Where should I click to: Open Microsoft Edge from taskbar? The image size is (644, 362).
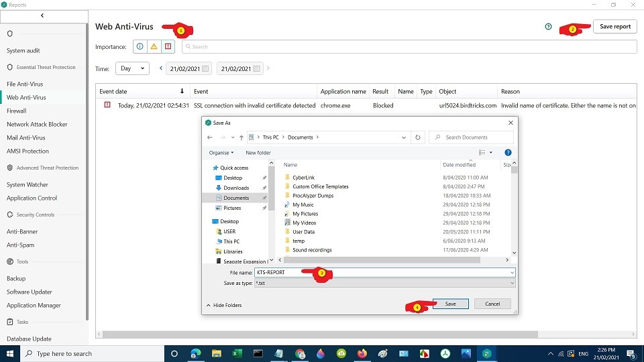[x=195, y=353]
